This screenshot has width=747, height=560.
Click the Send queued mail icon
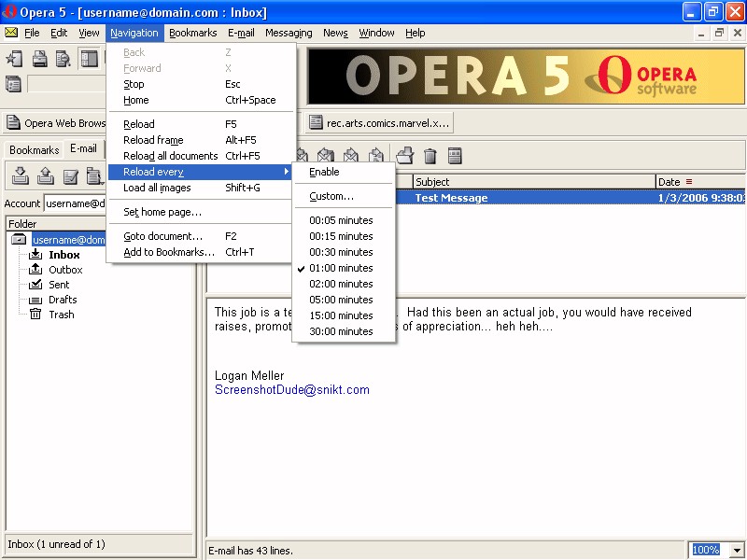click(45, 175)
